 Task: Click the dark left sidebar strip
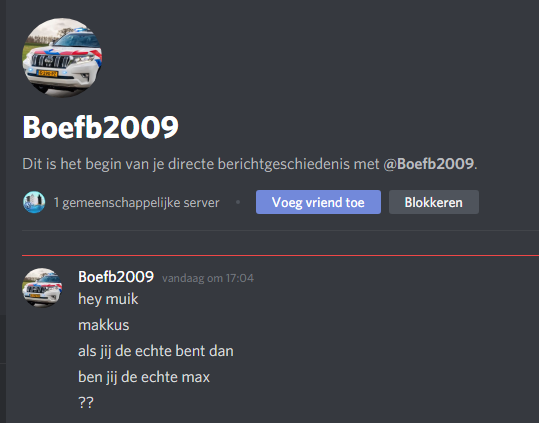3,211
